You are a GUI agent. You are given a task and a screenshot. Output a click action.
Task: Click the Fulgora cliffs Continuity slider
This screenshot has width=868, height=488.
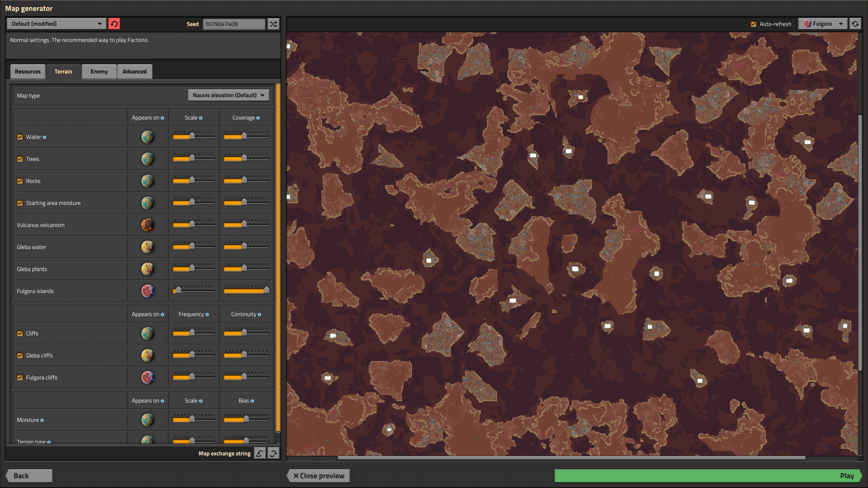tap(246, 377)
